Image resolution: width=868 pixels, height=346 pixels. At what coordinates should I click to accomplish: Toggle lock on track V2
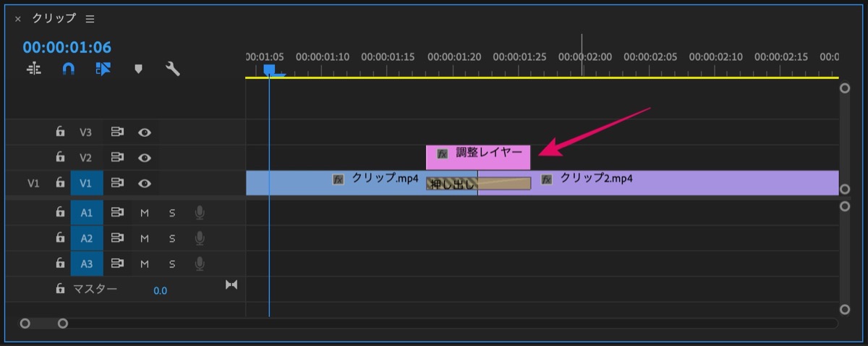(x=61, y=158)
